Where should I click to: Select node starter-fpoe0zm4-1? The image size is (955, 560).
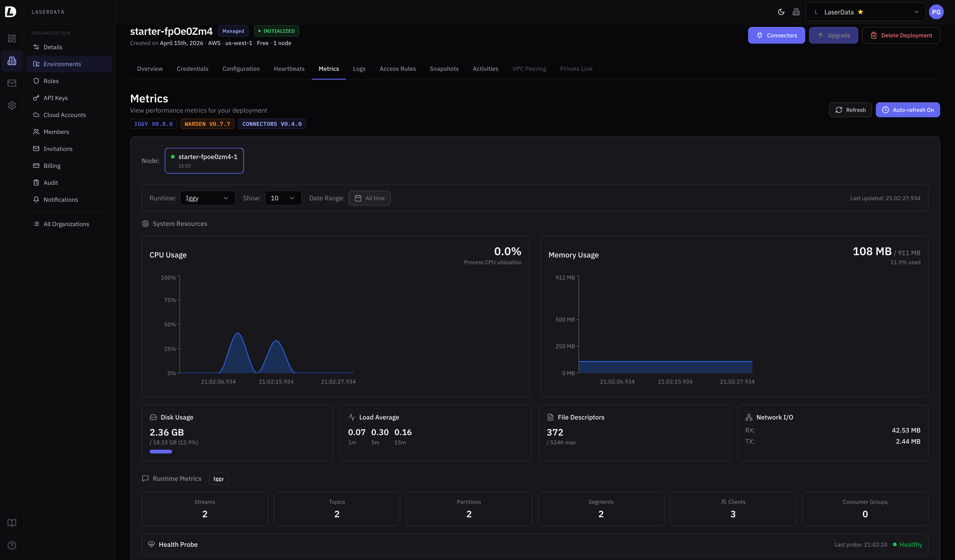204,160
